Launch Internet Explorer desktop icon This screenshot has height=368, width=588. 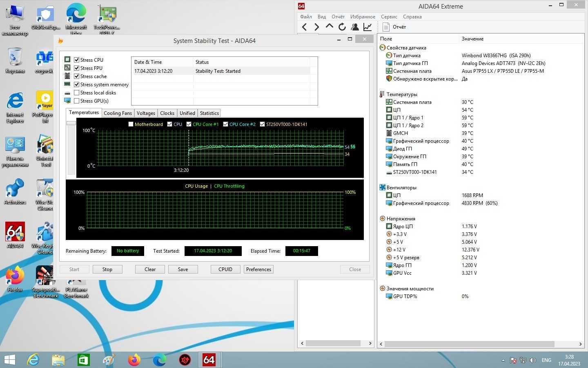tap(15, 107)
